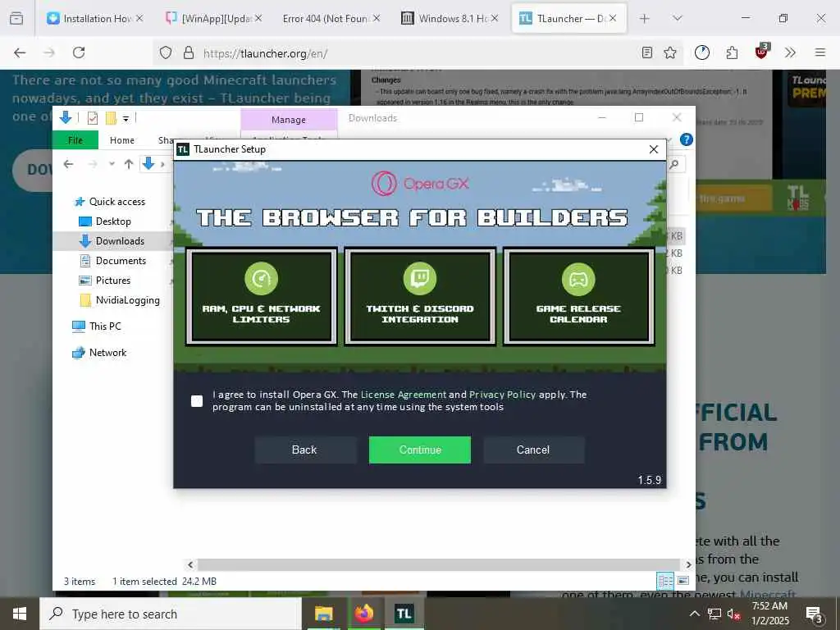Open Explorer help question mark icon

point(686,139)
